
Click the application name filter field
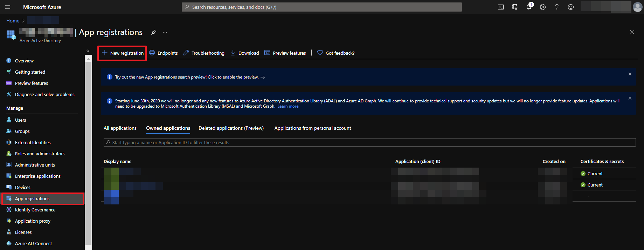(x=369, y=143)
